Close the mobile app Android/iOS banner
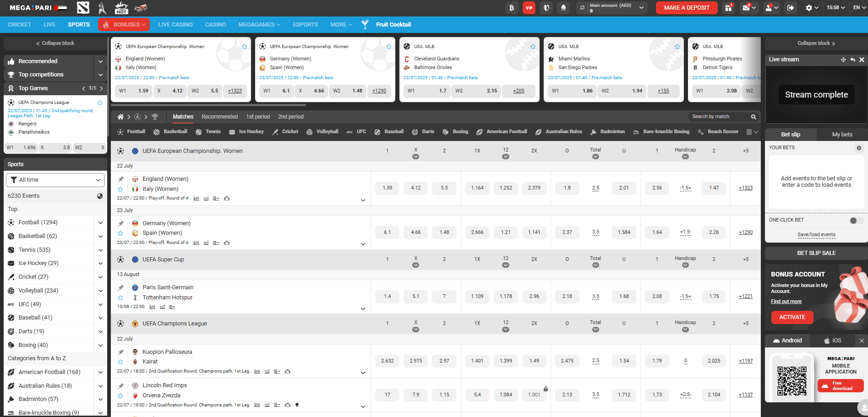Image resolution: width=868 pixels, height=417 pixels. 862,341
